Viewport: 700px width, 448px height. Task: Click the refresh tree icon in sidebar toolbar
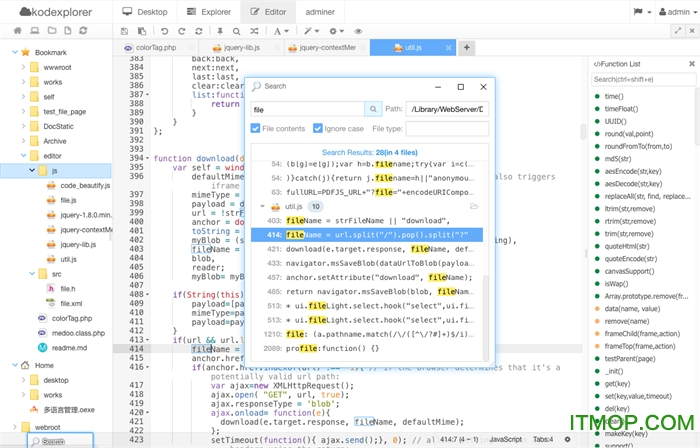[83, 30]
